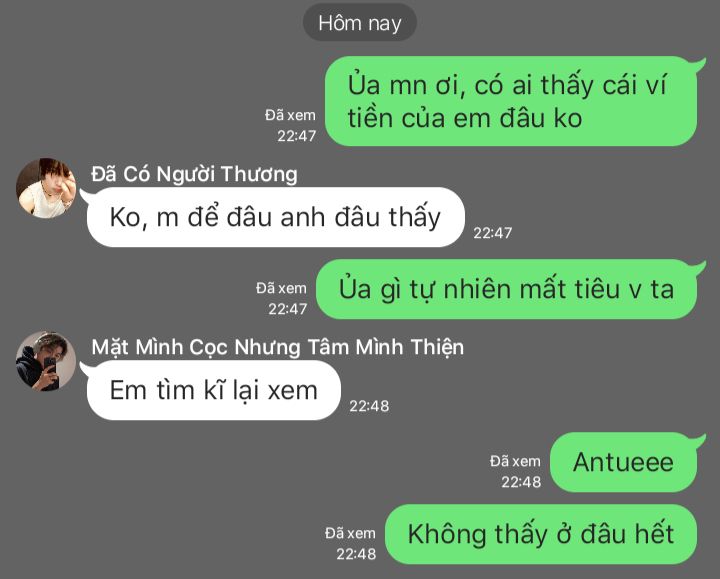Tap the 22:48 time under Antueee's Đã xem
Viewport: 720px width, 579px height.
tap(521, 482)
